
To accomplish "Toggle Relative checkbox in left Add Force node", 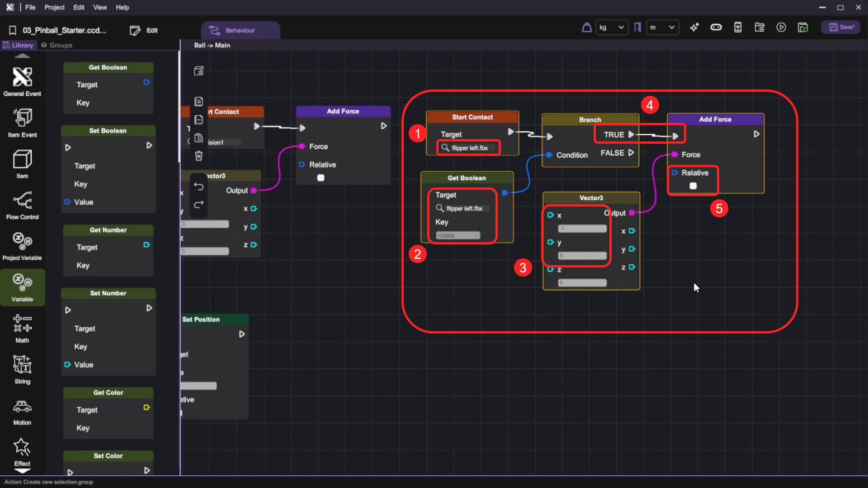I will (x=321, y=178).
